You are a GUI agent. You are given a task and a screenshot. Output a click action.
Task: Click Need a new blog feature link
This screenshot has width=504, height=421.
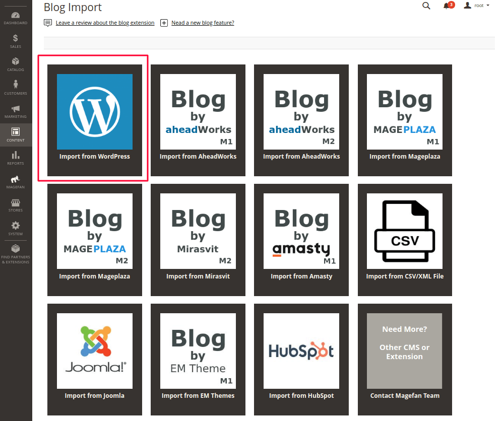pyautogui.click(x=203, y=23)
